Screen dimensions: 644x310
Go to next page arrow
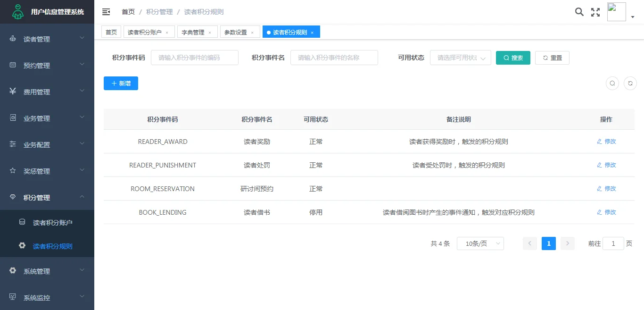568,243
